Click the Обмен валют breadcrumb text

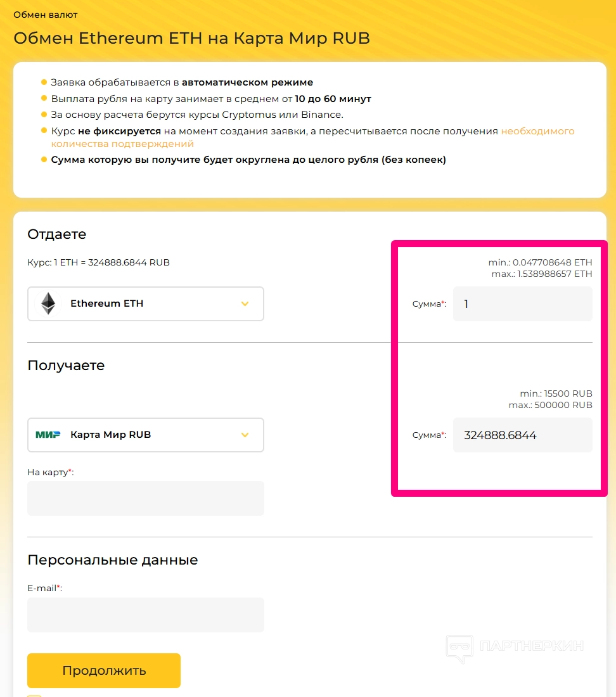coord(46,15)
